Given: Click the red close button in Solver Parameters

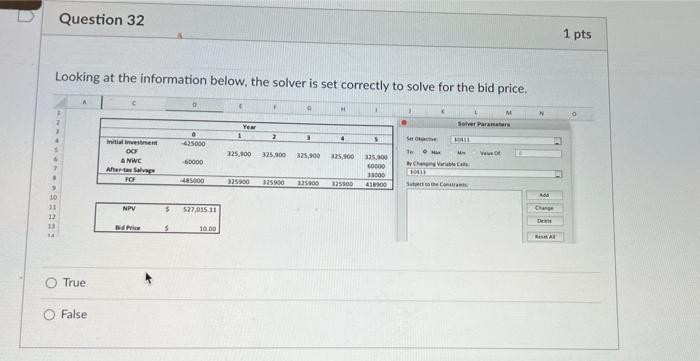Looking at the screenshot, I should (404, 123).
